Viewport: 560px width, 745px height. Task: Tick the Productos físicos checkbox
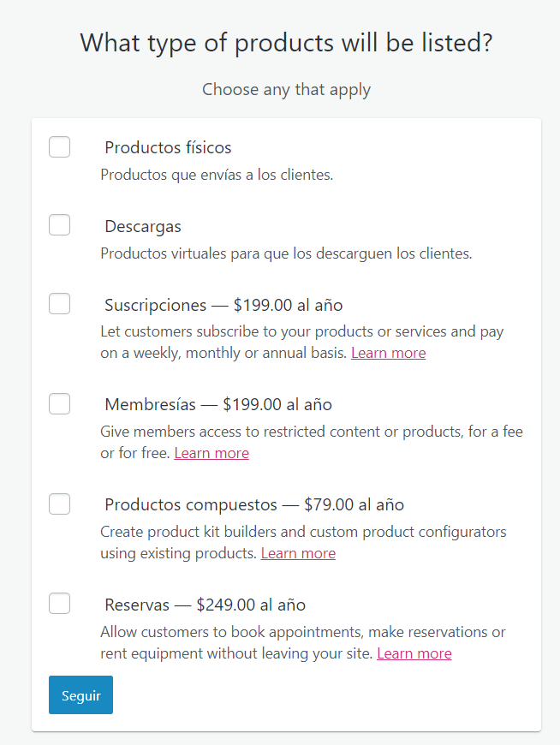pyautogui.click(x=59, y=147)
